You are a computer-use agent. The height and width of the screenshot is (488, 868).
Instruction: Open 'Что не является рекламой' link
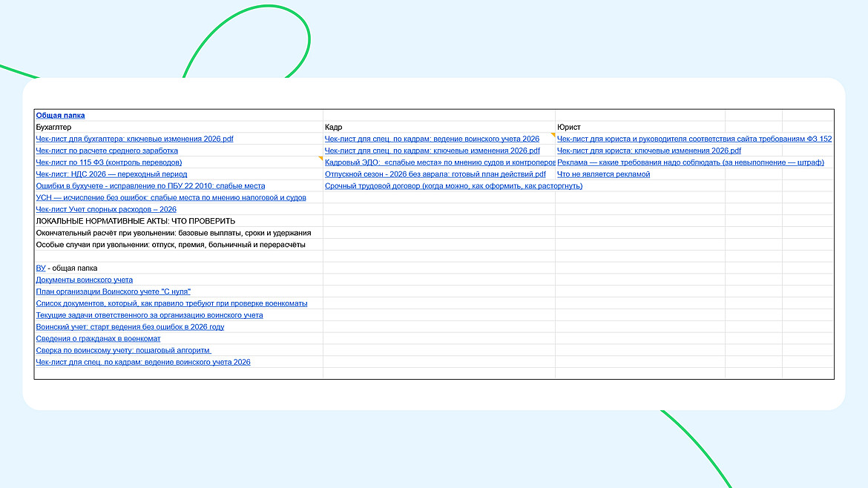click(603, 174)
